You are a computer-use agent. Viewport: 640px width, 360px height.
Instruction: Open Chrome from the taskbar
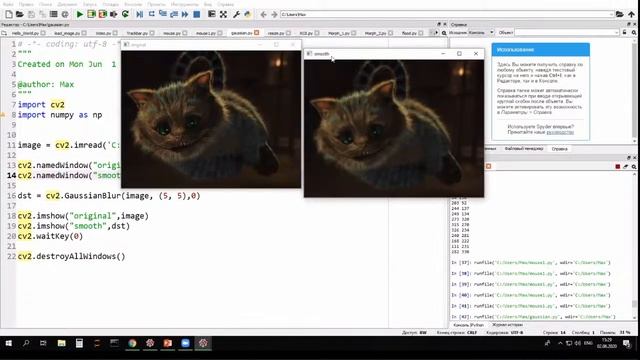click(132, 343)
